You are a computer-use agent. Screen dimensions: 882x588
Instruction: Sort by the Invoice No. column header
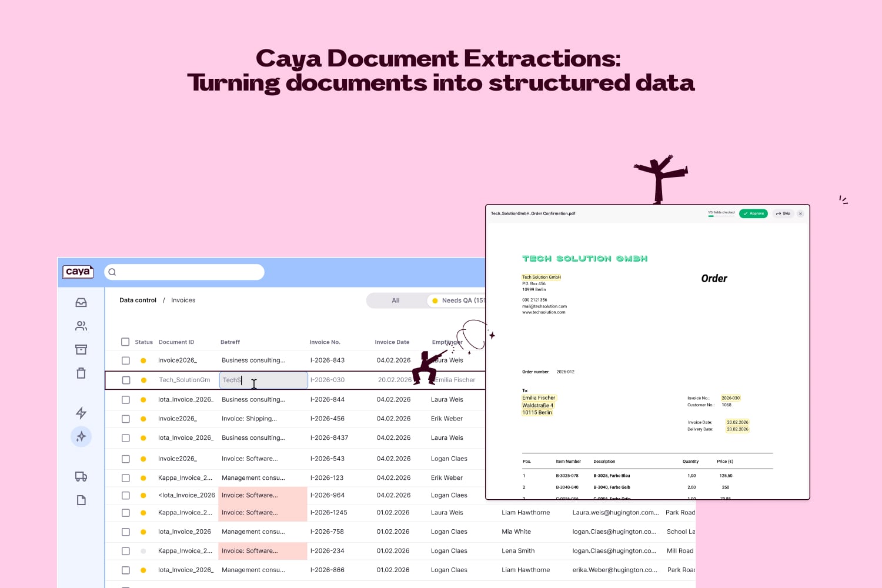point(325,342)
